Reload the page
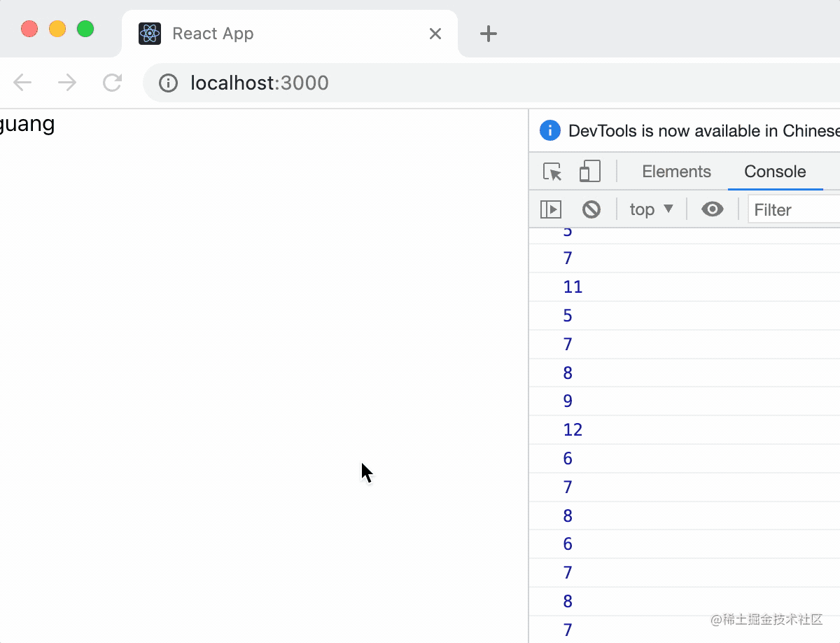 (112, 83)
